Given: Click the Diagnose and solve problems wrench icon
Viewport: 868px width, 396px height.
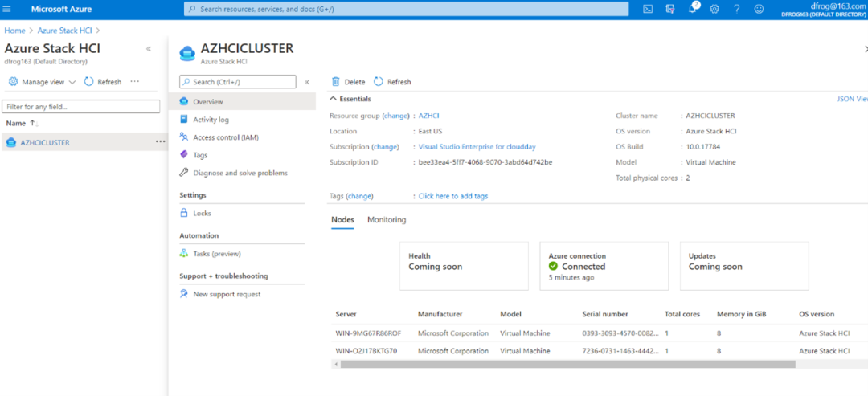Looking at the screenshot, I should click(x=184, y=173).
